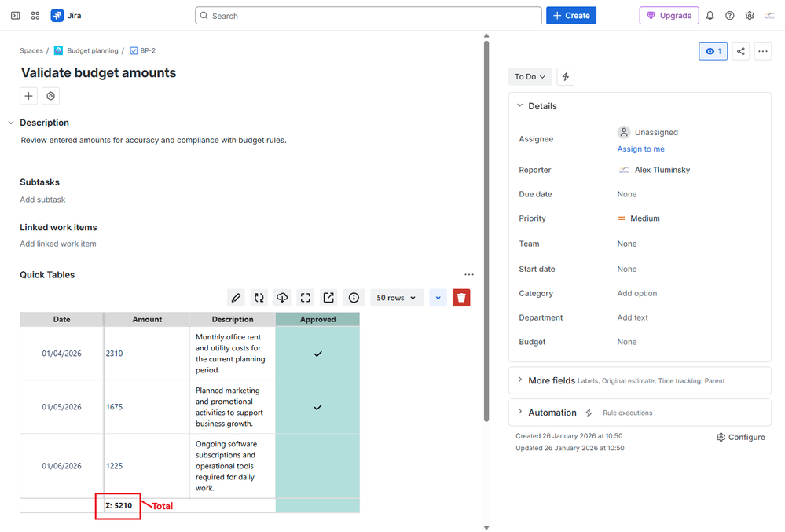
Task: Open the Priority Medium field
Action: coord(640,218)
